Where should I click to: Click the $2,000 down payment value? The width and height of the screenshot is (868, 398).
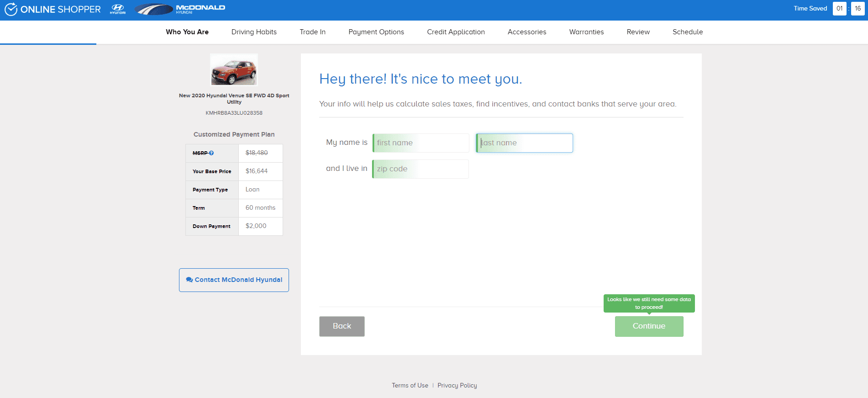(256, 226)
